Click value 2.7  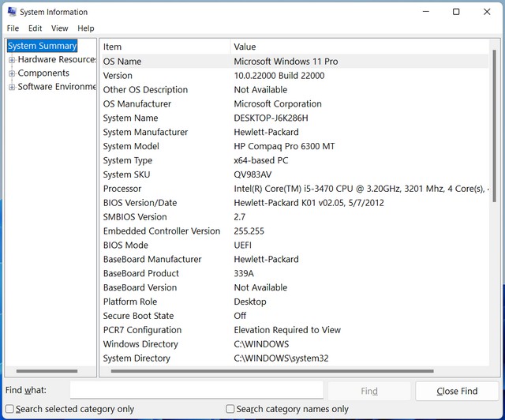pos(239,217)
